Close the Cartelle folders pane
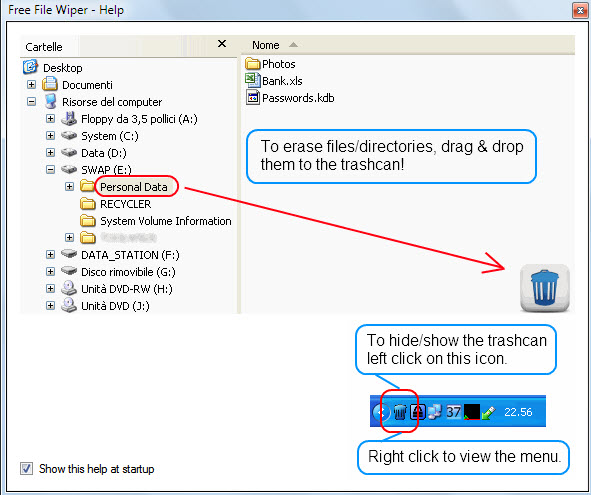591x495 pixels. pos(222,44)
